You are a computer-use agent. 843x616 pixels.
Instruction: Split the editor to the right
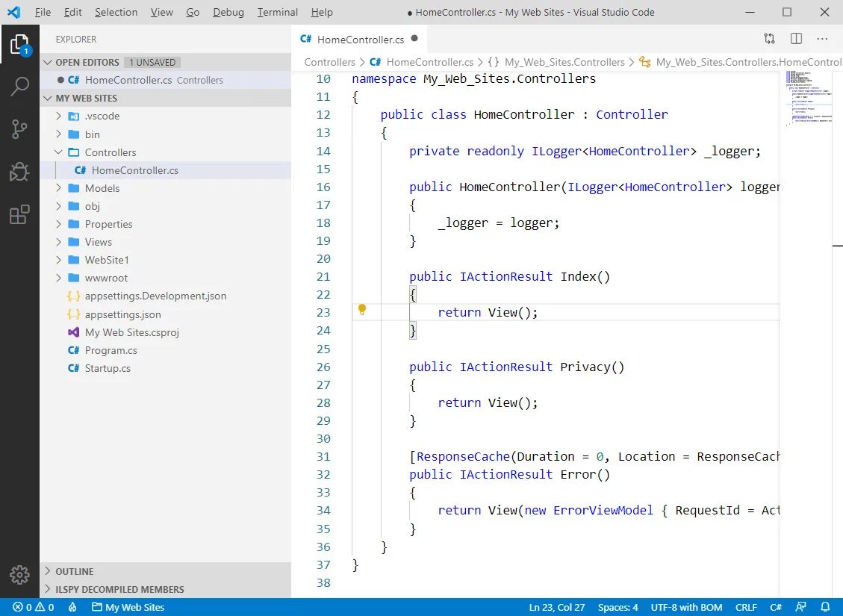(x=796, y=39)
